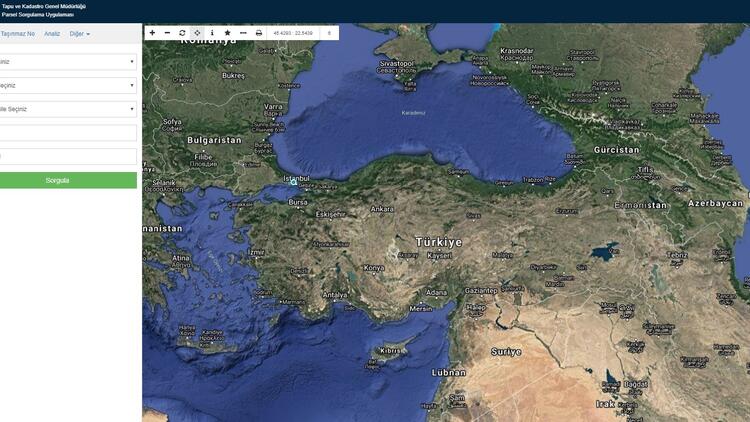Zoom in with the plus icon
The image size is (750, 422).
[152, 33]
